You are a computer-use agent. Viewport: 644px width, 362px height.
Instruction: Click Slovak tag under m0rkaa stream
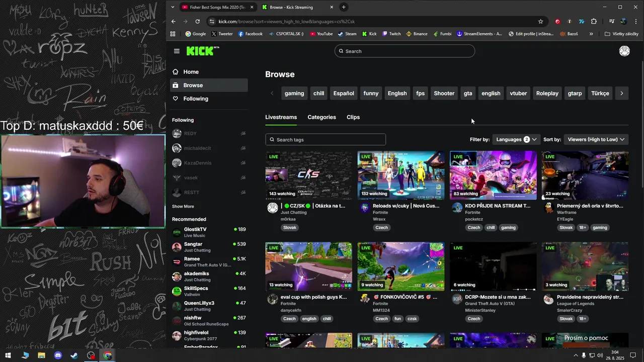click(290, 228)
